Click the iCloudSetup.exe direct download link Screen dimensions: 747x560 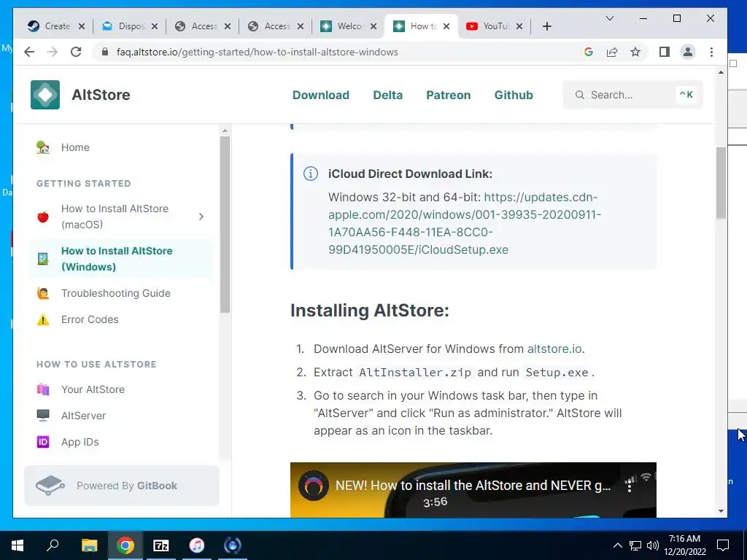(x=465, y=223)
